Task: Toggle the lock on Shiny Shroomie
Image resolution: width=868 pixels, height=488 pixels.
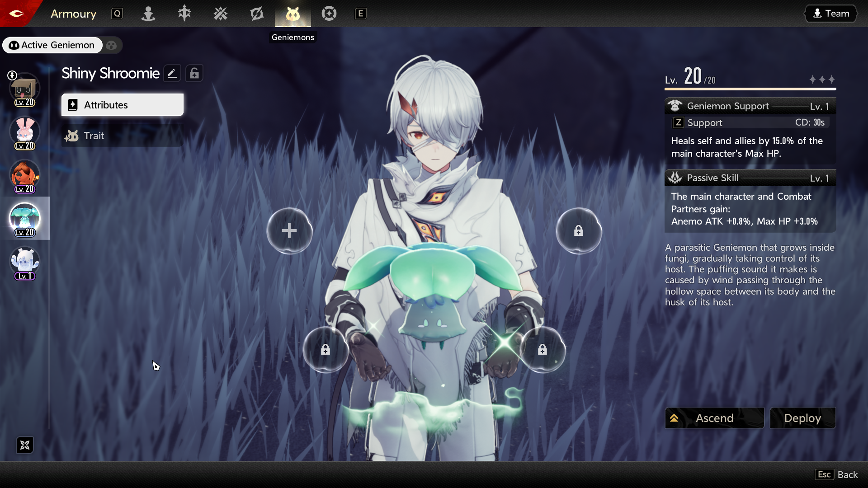Action: coord(194,73)
